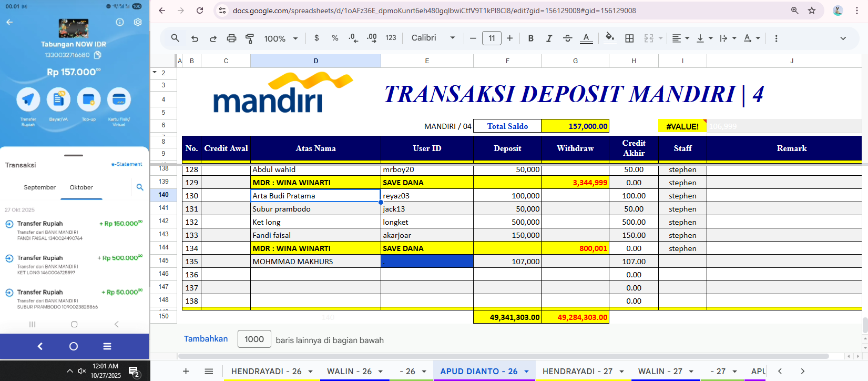Image resolution: width=868 pixels, height=381 pixels.
Task: Open the zoom level 100% dropdown
Action: tap(281, 38)
